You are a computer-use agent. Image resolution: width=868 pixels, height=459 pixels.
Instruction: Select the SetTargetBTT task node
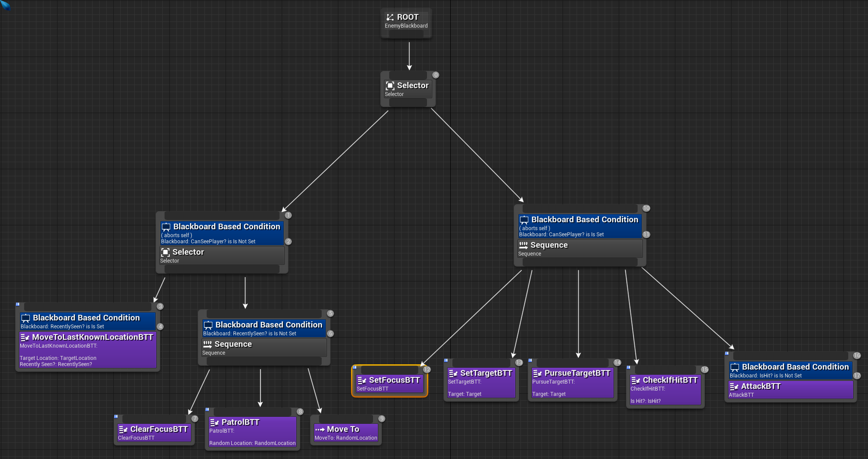(x=481, y=383)
